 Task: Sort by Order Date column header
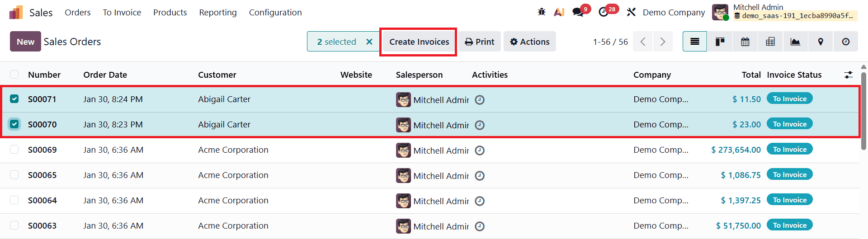105,75
